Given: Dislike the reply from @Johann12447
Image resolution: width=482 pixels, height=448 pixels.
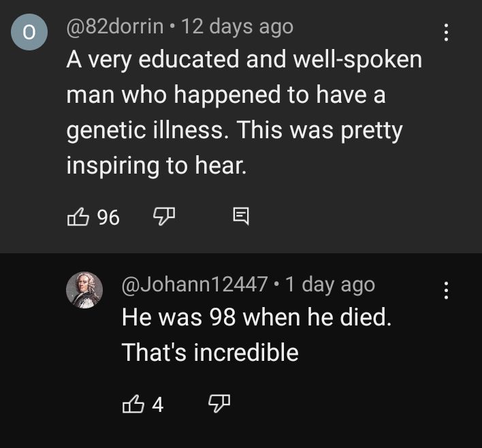Looking at the screenshot, I should (x=216, y=405).
